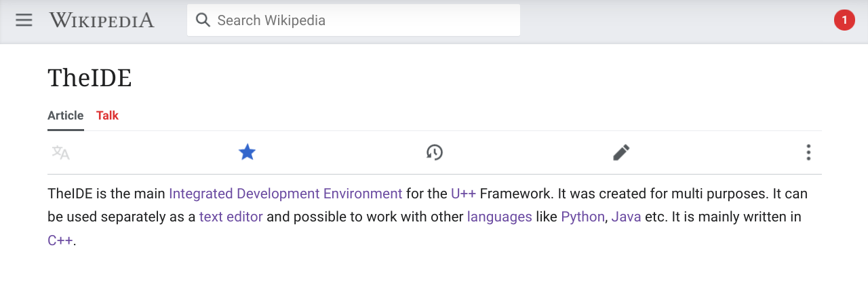This screenshot has width=868, height=288.
Task: Open the text editor link
Action: [x=231, y=217]
